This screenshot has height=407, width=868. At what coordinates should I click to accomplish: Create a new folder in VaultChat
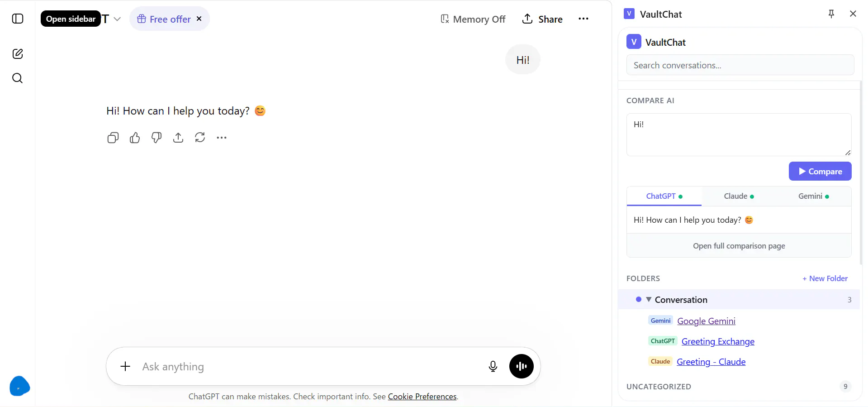pyautogui.click(x=825, y=278)
